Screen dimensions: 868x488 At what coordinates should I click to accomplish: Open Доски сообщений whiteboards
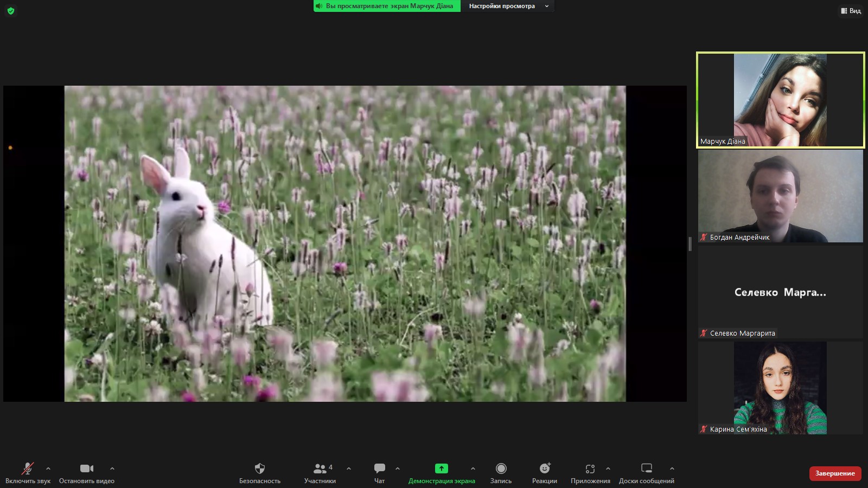pos(647,473)
